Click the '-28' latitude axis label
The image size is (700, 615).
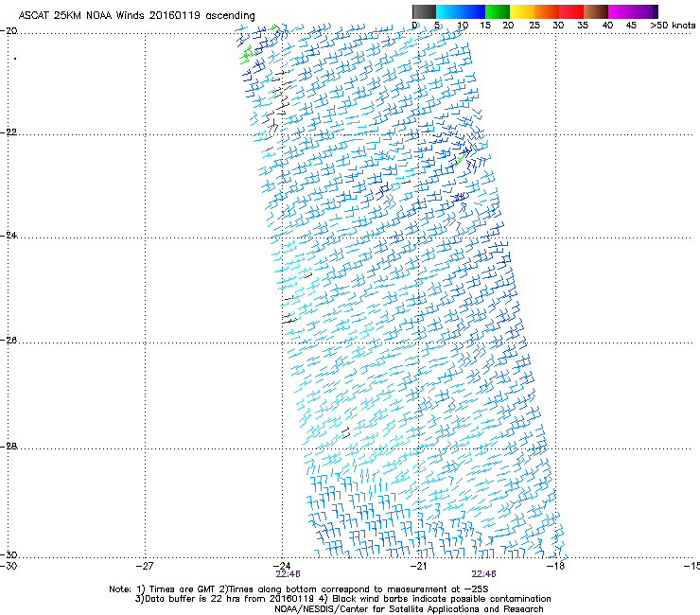click(x=9, y=447)
